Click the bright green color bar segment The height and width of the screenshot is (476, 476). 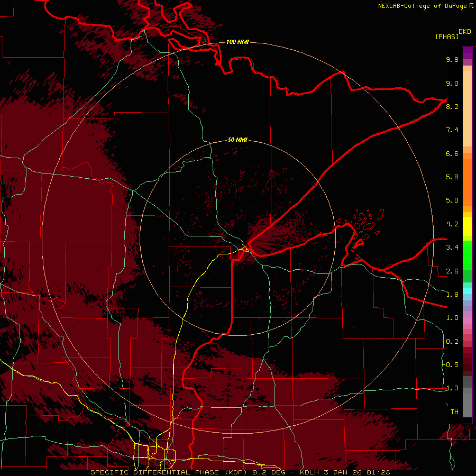pos(467,255)
